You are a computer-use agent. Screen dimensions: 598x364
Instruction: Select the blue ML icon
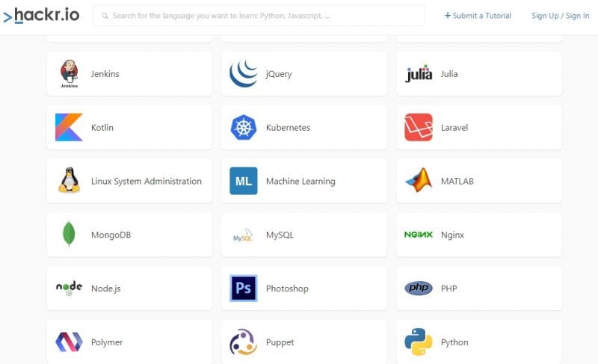click(x=244, y=181)
